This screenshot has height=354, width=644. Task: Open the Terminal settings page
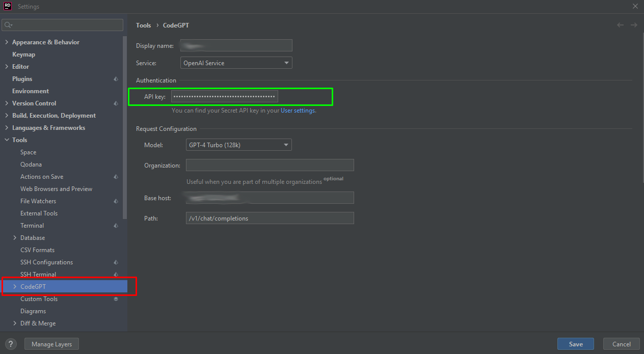[x=32, y=226]
